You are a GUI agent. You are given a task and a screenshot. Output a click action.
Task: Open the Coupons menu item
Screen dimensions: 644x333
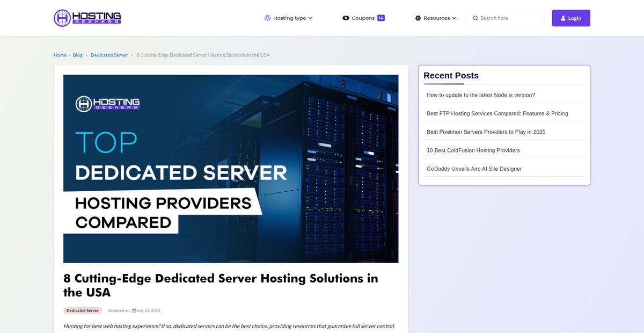coord(363,18)
